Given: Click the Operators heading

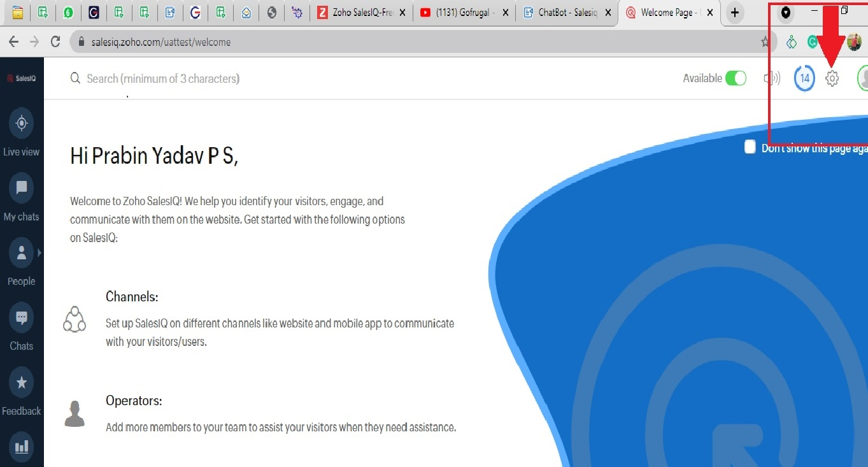Looking at the screenshot, I should click(134, 401).
